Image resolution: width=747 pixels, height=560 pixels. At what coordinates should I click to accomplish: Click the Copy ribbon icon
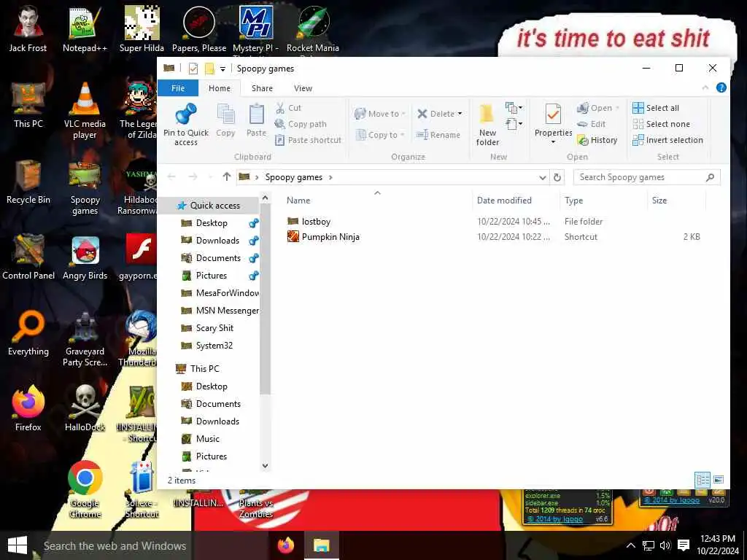point(225,121)
